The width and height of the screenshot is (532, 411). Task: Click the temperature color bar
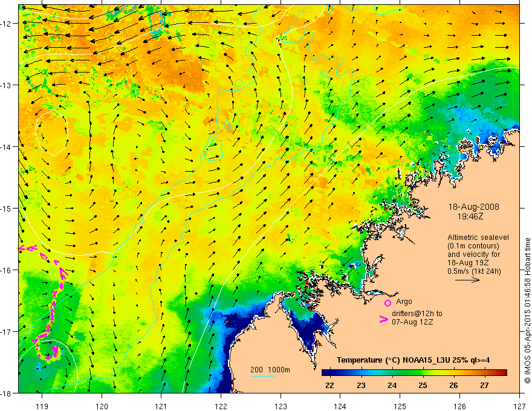coord(414,373)
